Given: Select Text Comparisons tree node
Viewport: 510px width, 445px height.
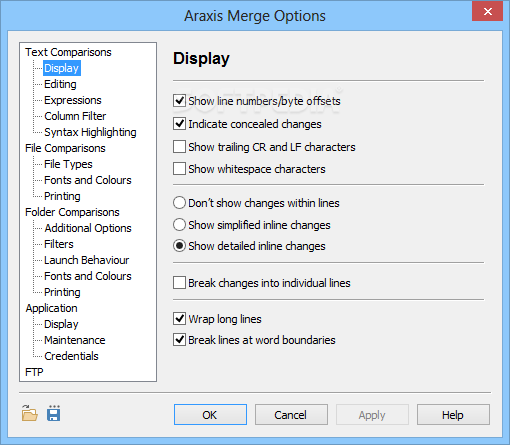Looking at the screenshot, I should coord(68,52).
